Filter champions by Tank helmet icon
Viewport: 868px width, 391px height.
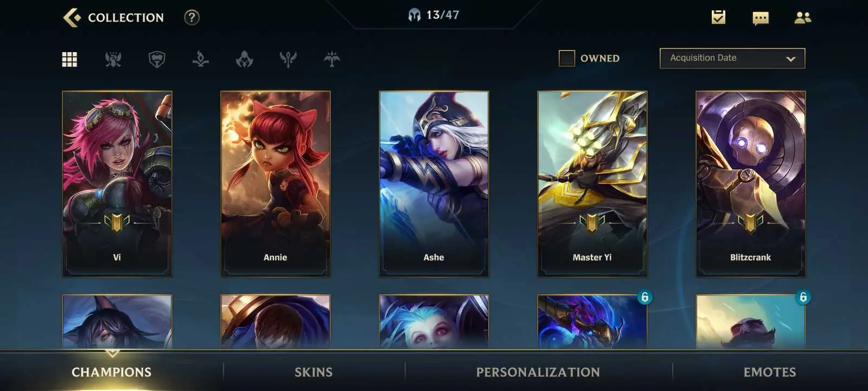[x=157, y=59]
